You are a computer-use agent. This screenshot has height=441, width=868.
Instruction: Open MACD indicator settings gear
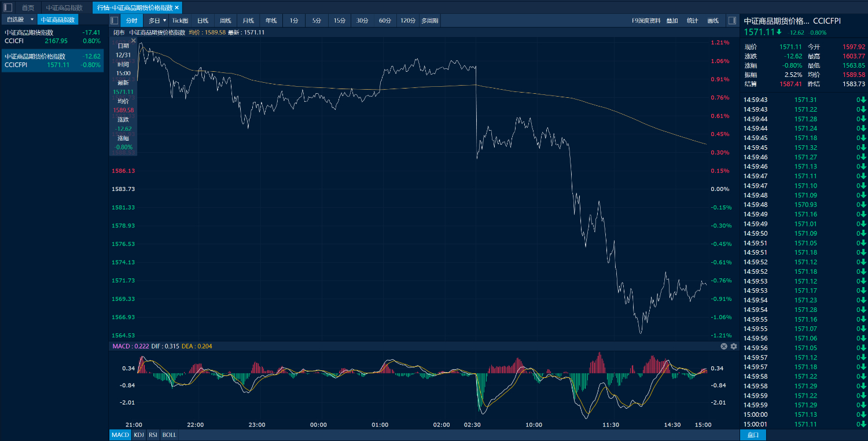734,346
